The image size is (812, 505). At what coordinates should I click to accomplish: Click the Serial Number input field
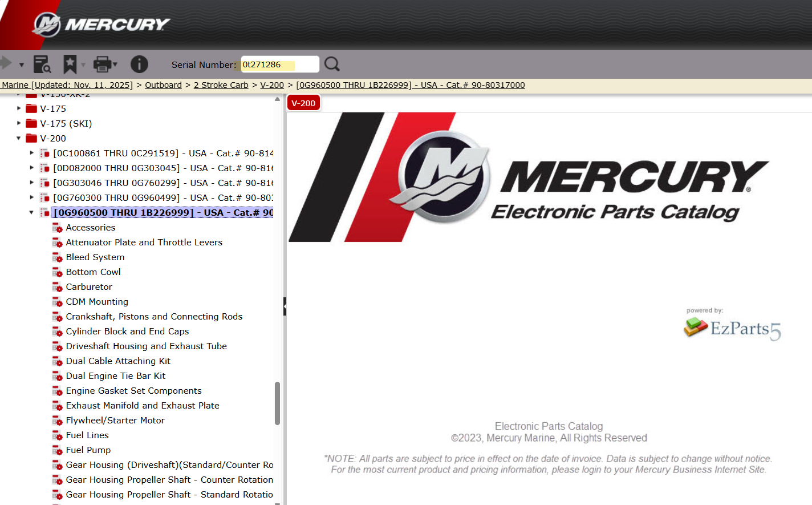(280, 64)
